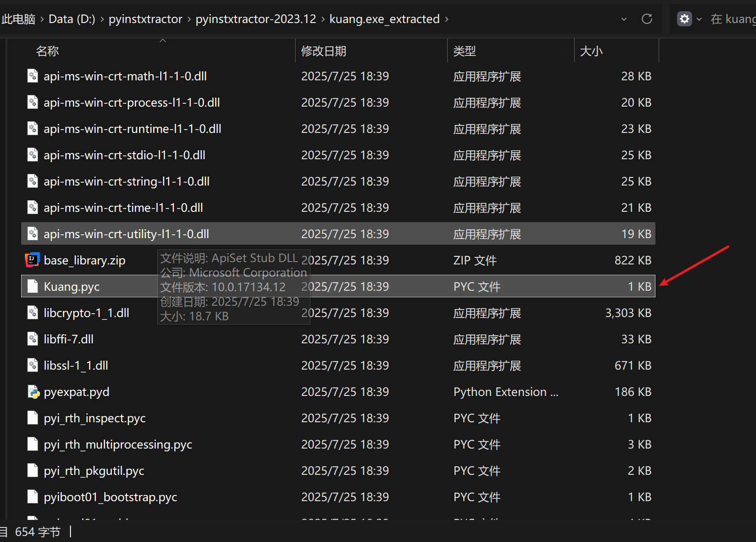Expand chevron after kuang.exe_extracted breadcrumb

[x=447, y=19]
